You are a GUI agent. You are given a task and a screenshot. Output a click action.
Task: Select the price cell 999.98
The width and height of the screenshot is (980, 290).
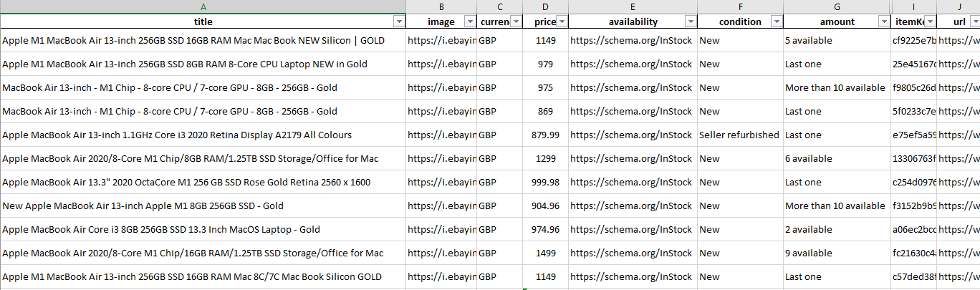(546, 183)
